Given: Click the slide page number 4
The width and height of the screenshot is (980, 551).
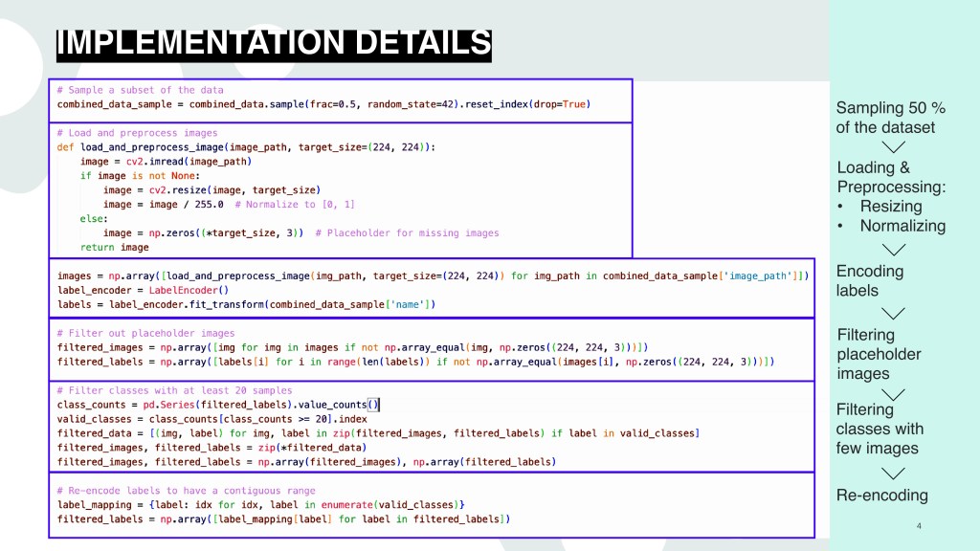Looking at the screenshot, I should coord(918,526).
